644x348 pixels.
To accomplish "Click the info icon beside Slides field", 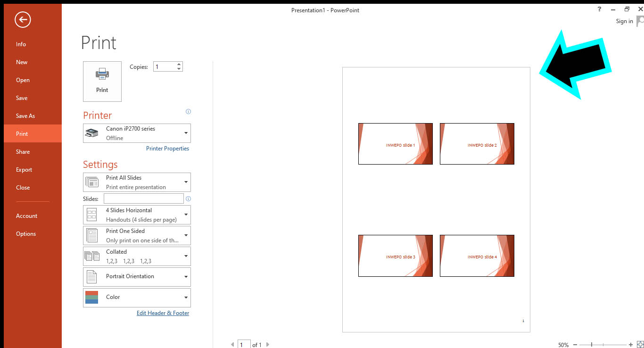I will click(x=189, y=199).
